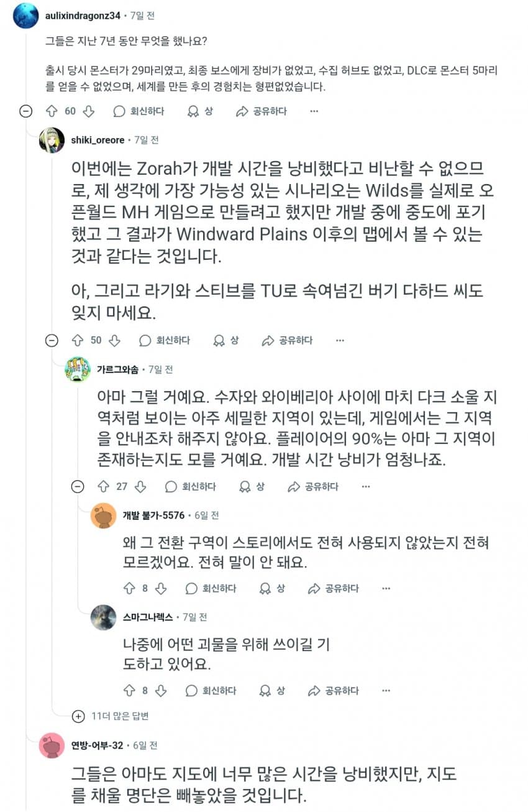Click shiki_oreore's profile avatar
The height and width of the screenshot is (812, 528).
52,139
